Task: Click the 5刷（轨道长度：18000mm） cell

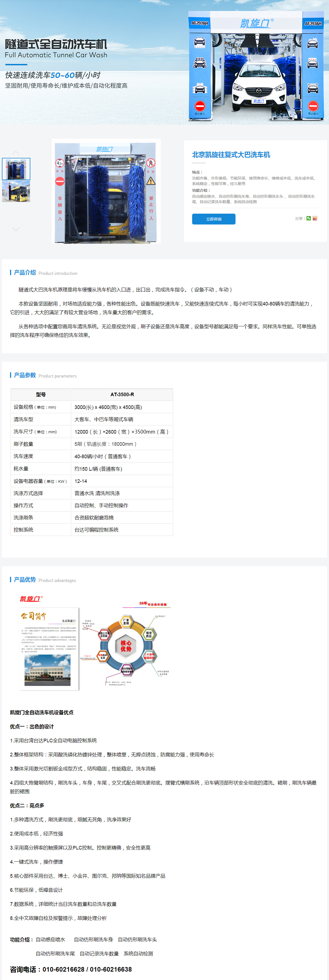Action: [x=122, y=444]
